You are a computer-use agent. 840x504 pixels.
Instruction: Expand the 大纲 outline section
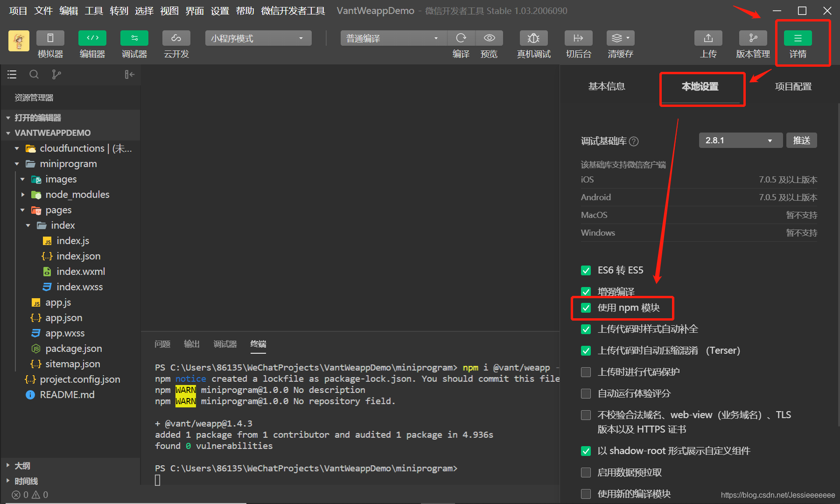tap(8, 466)
